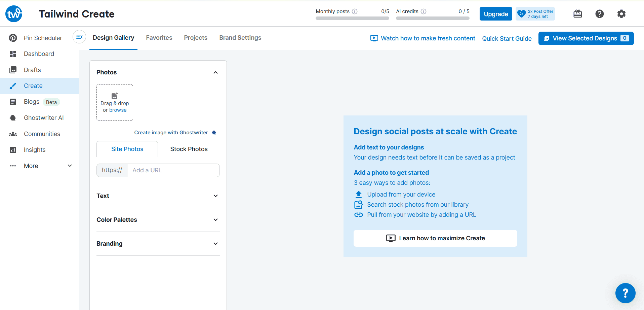The image size is (644, 310).
Task: Click the Add a URL input field
Action: coord(173,170)
